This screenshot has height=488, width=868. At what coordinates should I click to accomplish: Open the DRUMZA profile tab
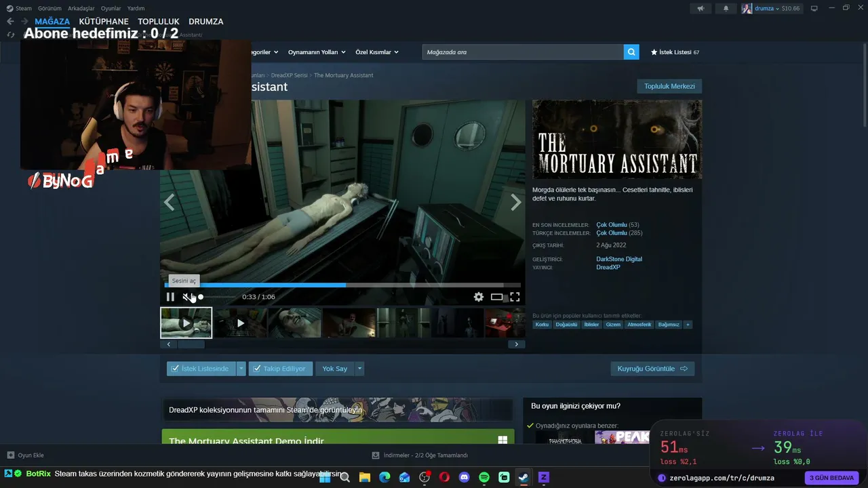pos(206,22)
